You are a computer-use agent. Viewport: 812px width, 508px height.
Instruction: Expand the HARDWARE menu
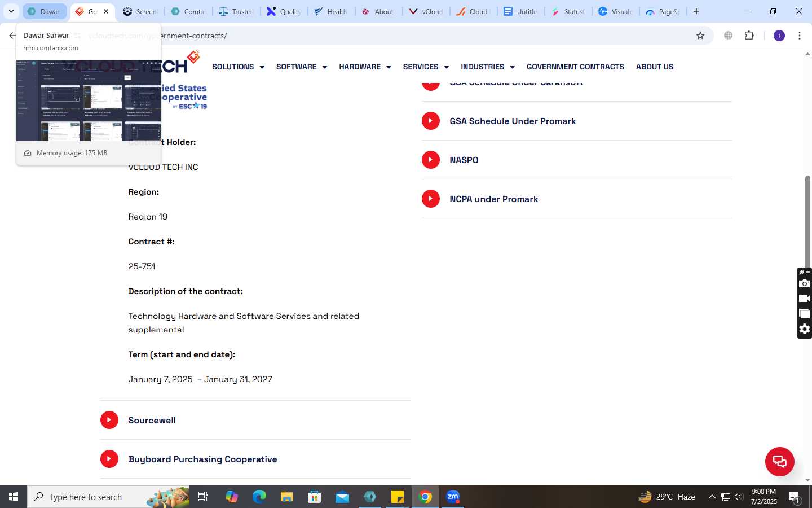[365, 67]
